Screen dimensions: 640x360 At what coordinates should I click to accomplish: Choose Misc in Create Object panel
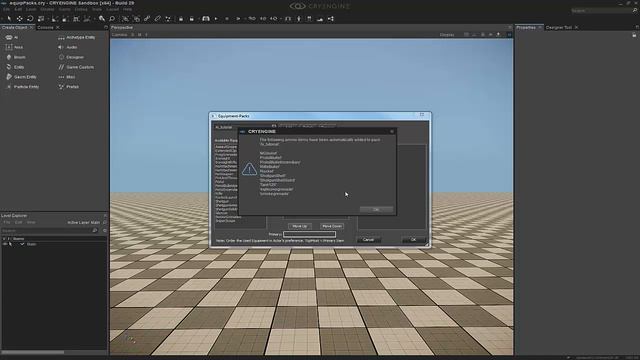pos(67,77)
